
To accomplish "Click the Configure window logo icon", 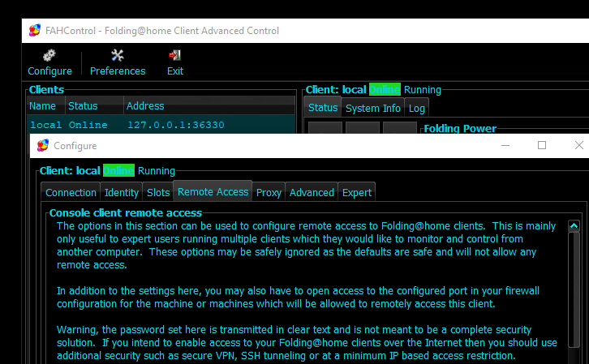I will 43,145.
